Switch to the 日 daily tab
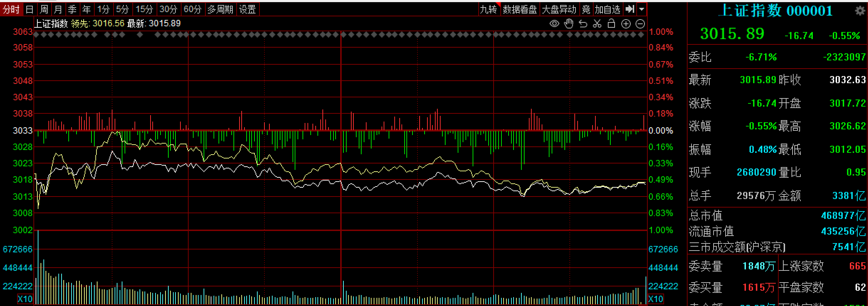Screen dimensions: 868x306 coord(30,9)
